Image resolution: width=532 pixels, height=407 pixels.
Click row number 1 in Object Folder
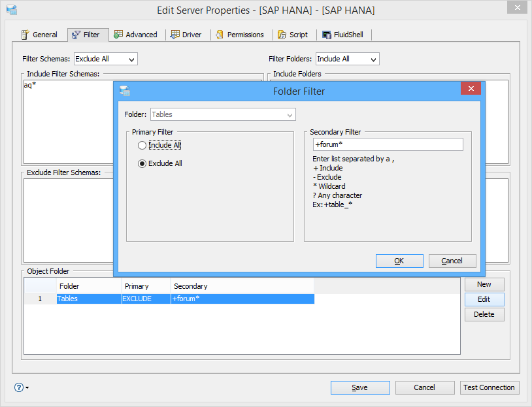tap(40, 299)
